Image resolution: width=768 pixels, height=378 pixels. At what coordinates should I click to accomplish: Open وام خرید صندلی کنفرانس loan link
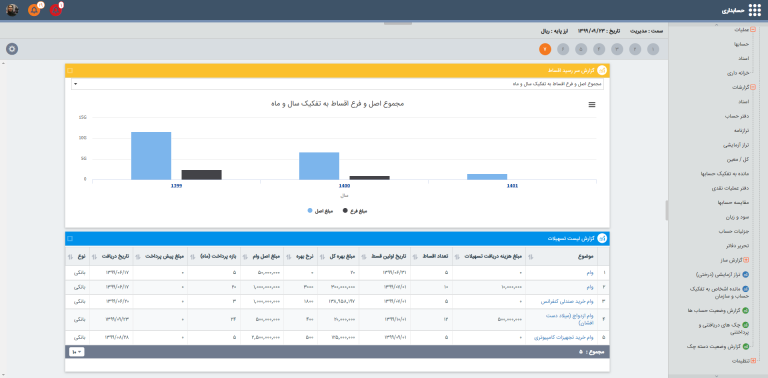[x=567, y=302]
